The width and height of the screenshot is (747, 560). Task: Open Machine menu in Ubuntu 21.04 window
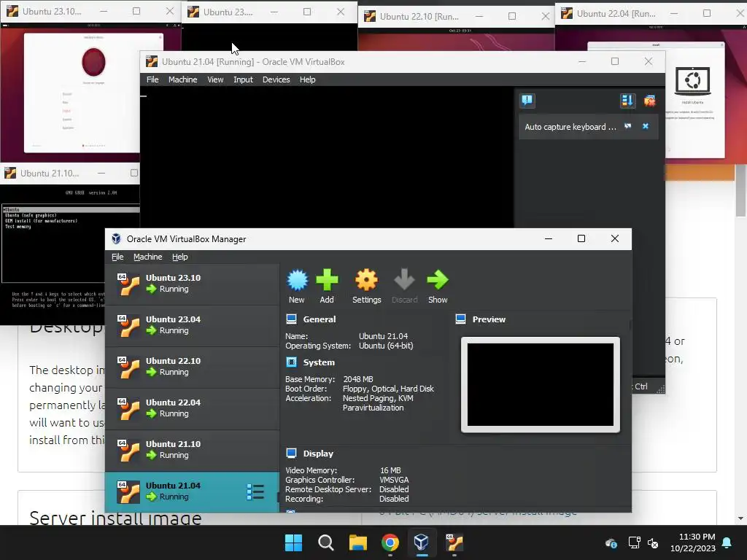pos(182,79)
